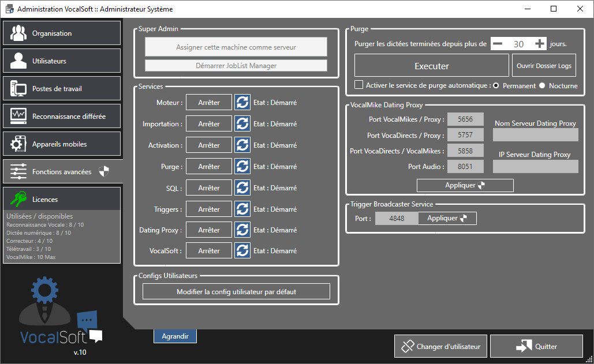This screenshot has height=364, width=594.
Task: Click Assigner cette machine comme serveur
Action: click(236, 47)
